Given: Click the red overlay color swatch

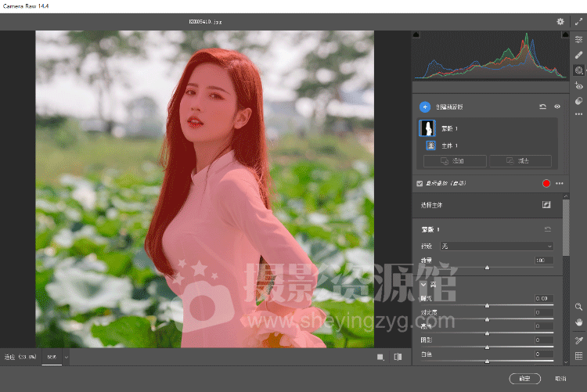Looking at the screenshot, I should (545, 183).
